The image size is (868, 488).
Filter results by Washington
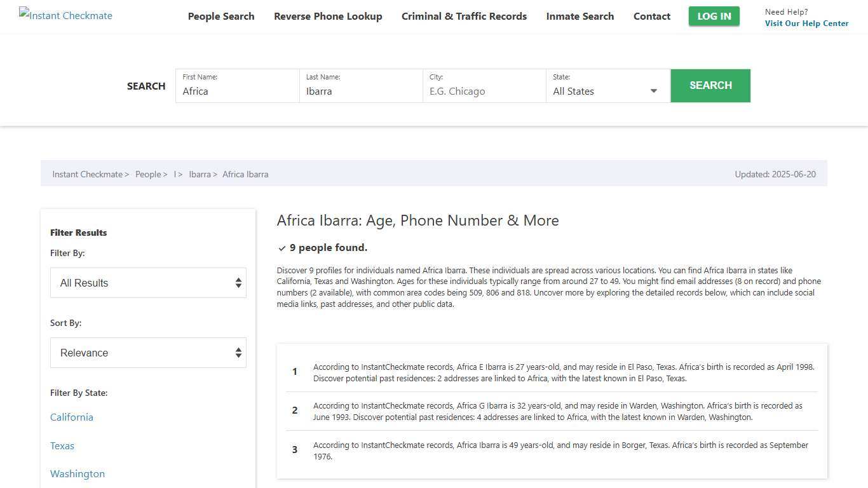(78, 474)
